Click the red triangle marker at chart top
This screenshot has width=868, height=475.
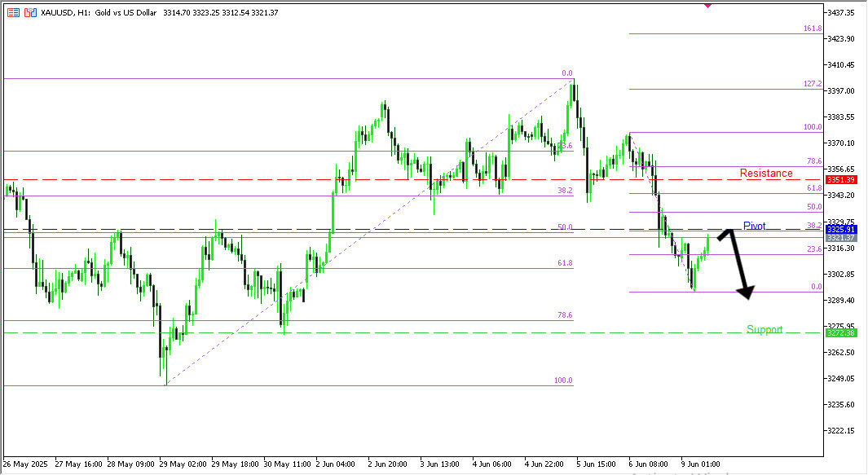click(x=707, y=4)
